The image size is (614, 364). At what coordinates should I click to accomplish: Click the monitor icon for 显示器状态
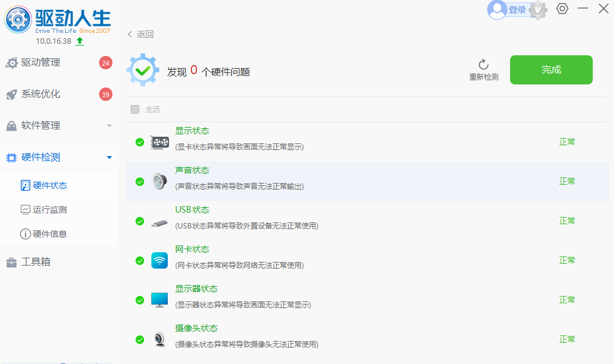coord(159,299)
